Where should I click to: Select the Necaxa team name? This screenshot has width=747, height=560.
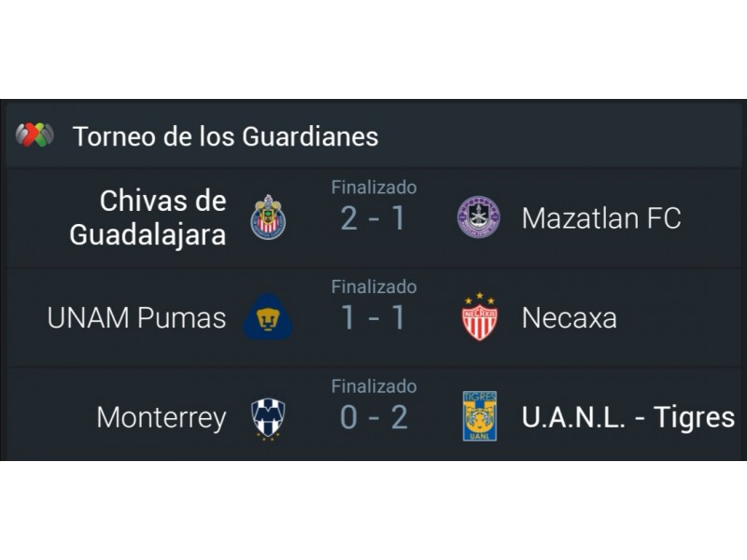point(570,317)
